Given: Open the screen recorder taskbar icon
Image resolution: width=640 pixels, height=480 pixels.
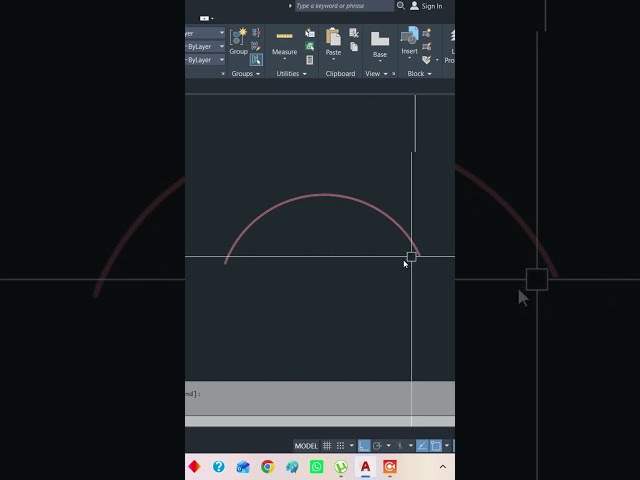Looking at the screenshot, I should pos(390,466).
